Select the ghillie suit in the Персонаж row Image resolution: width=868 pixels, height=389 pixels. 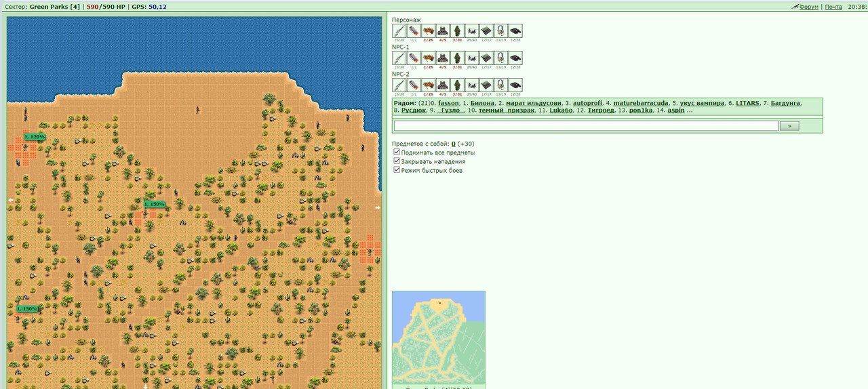[x=457, y=30]
